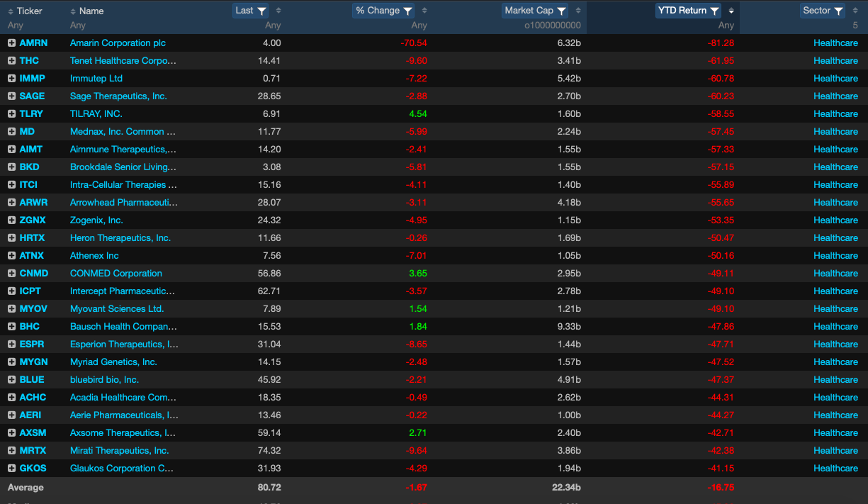Expand the SAGE row plus icon
Screen dimensions: 868x504
(x=11, y=96)
